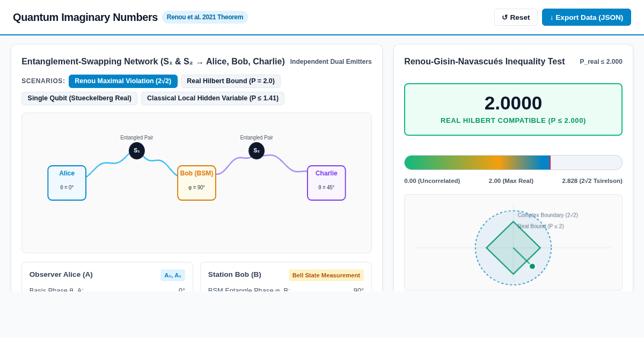
Task: Click REAL HILBERT COMPATIBLE status text
Action: (x=513, y=121)
